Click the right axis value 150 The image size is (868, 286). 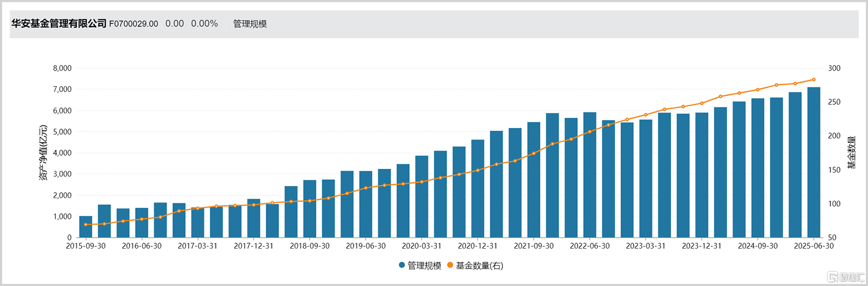point(834,170)
